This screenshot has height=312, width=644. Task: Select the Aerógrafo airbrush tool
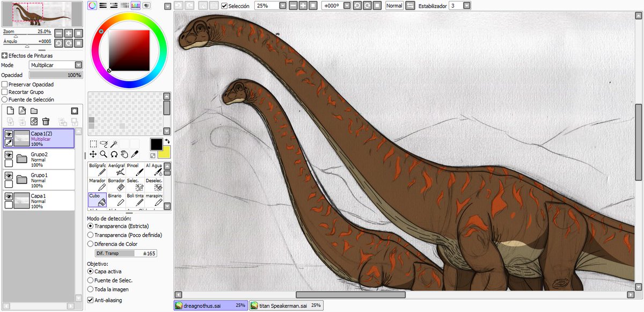[116, 169]
